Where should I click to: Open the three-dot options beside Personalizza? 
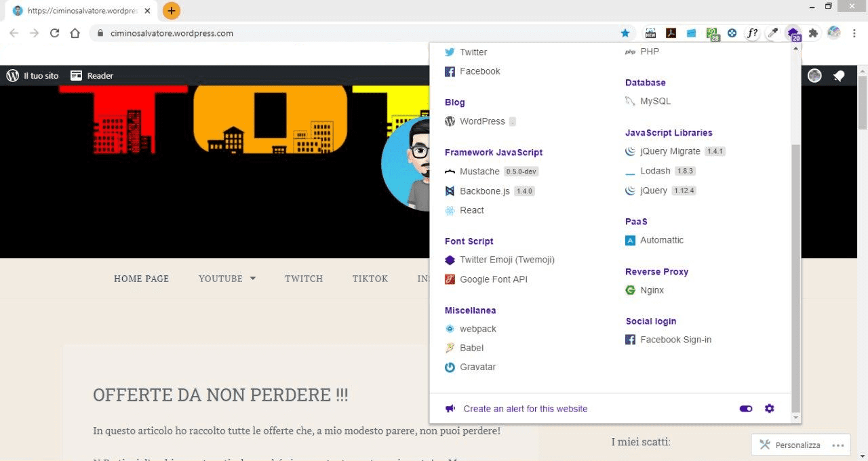coord(837,445)
